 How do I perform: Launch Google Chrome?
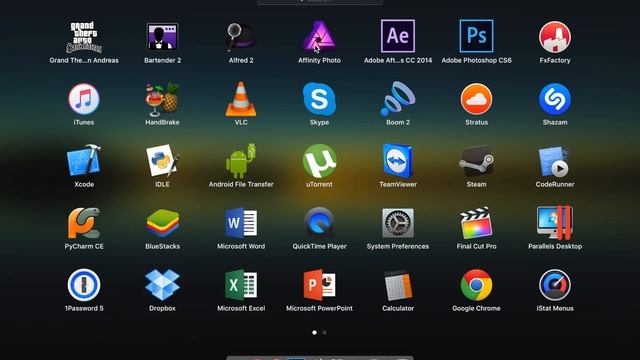click(476, 285)
